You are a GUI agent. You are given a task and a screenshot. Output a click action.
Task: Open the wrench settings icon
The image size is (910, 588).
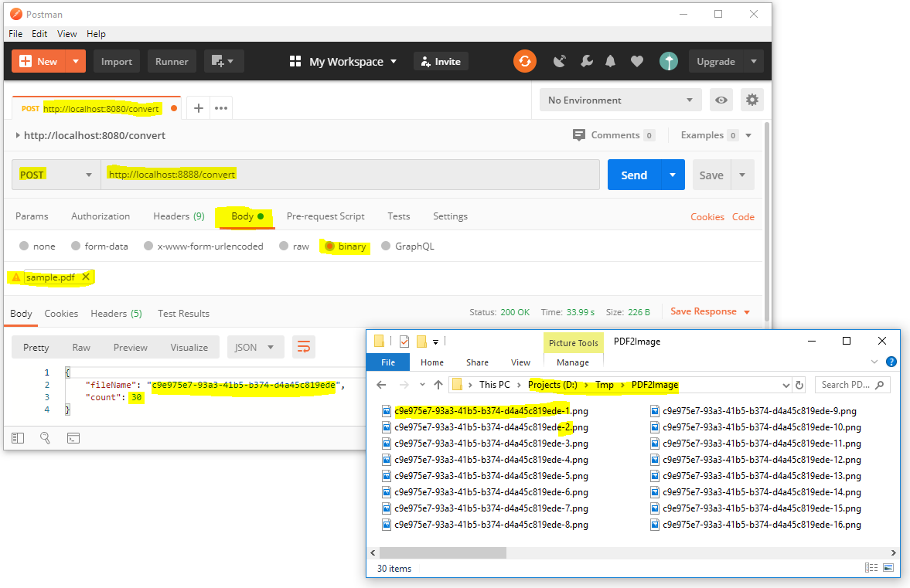(x=587, y=61)
